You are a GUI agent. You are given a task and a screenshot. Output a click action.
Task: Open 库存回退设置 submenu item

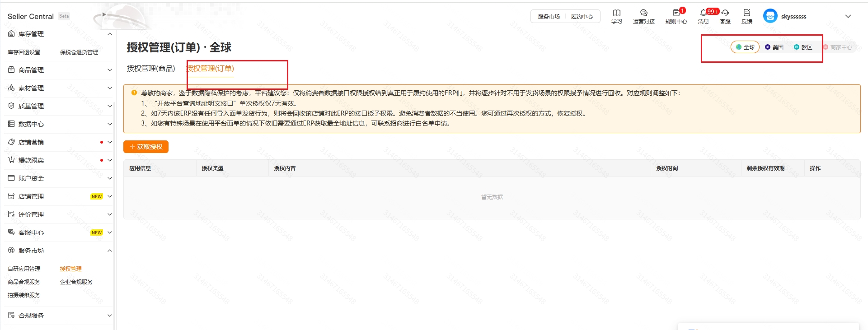tap(24, 52)
